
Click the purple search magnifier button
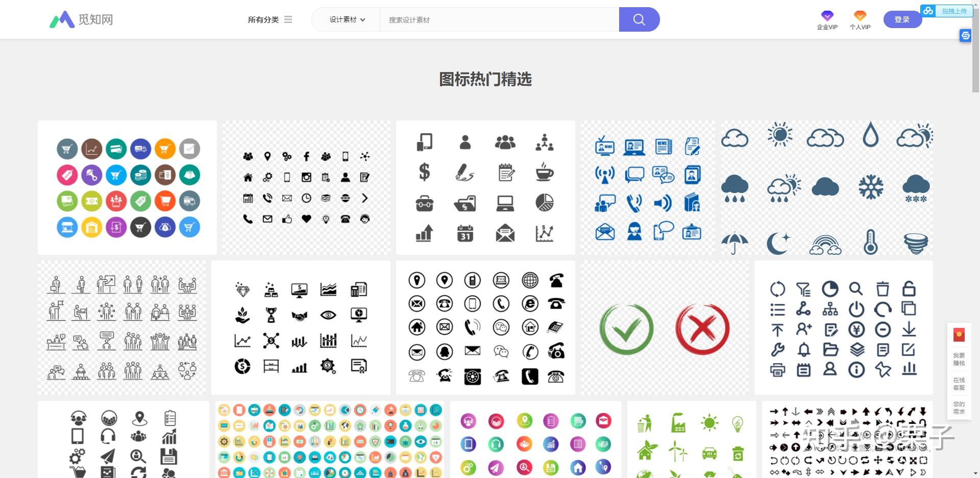pos(639,19)
